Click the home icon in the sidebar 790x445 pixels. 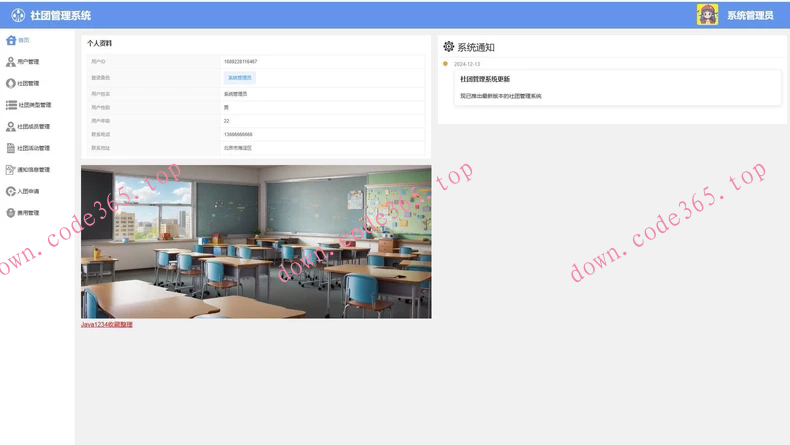pyautogui.click(x=11, y=40)
